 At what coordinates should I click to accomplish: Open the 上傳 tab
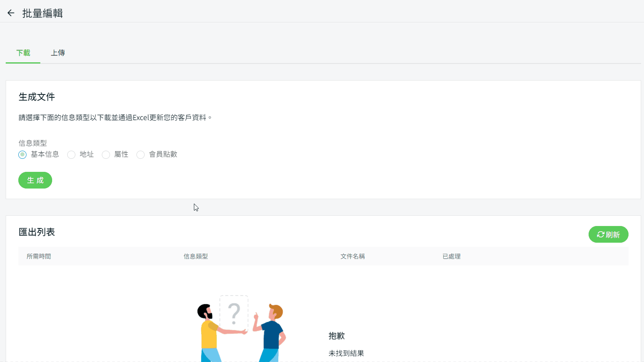click(58, 53)
